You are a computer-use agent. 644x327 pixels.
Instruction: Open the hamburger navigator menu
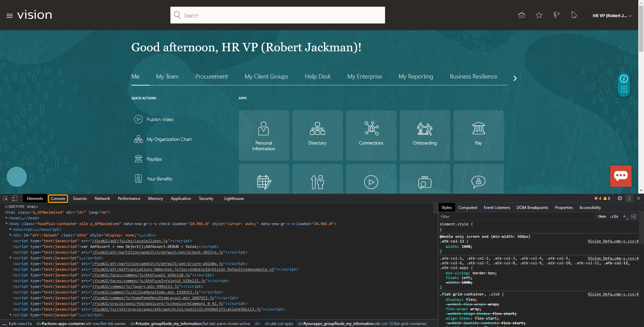pos(9,16)
